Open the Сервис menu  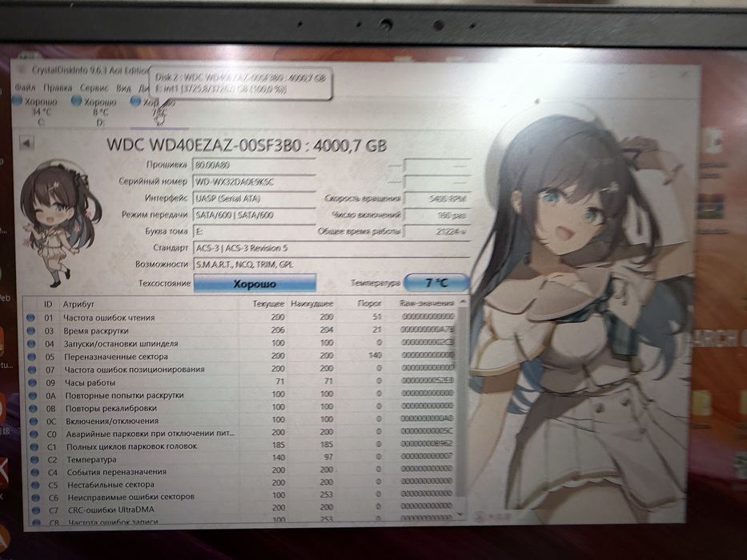pyautogui.click(x=94, y=88)
